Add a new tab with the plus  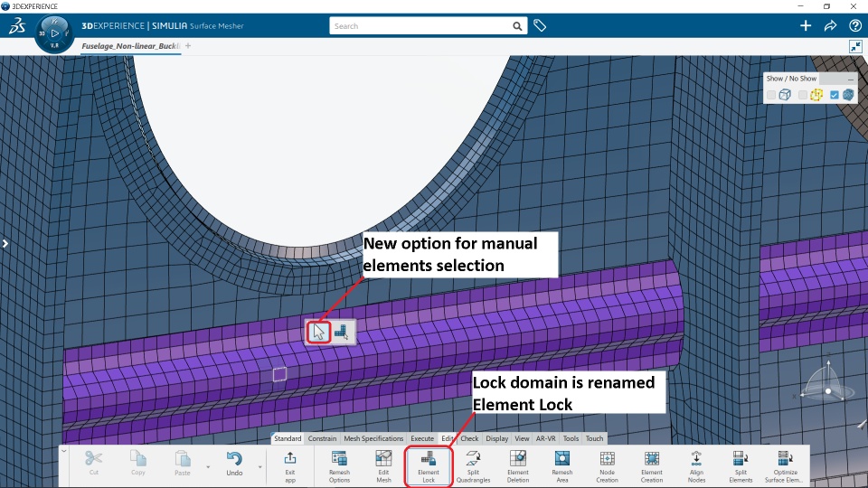pyautogui.click(x=188, y=46)
